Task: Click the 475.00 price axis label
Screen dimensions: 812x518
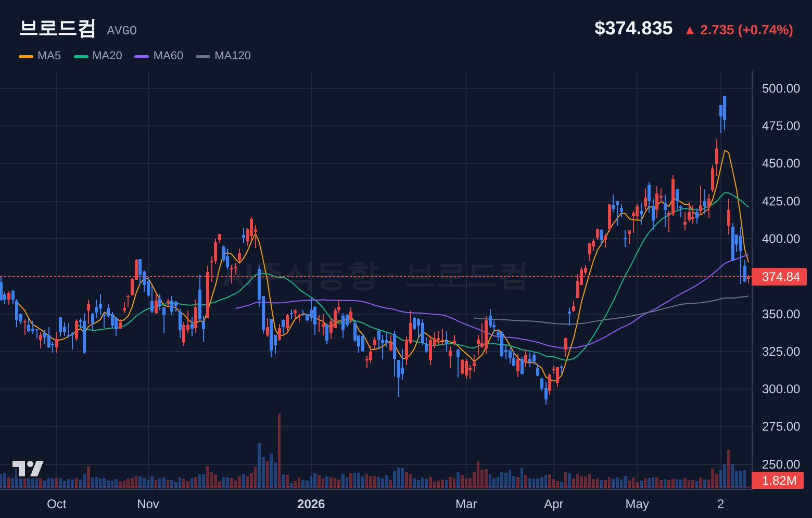Action: (781, 126)
